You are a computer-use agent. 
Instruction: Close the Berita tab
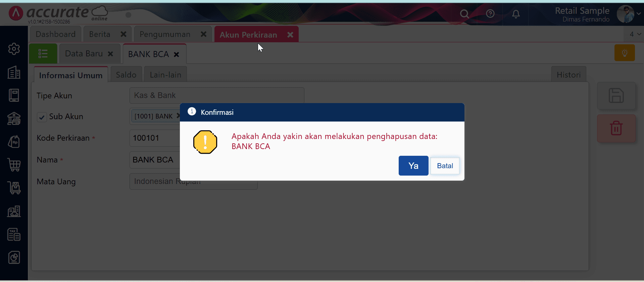123,34
